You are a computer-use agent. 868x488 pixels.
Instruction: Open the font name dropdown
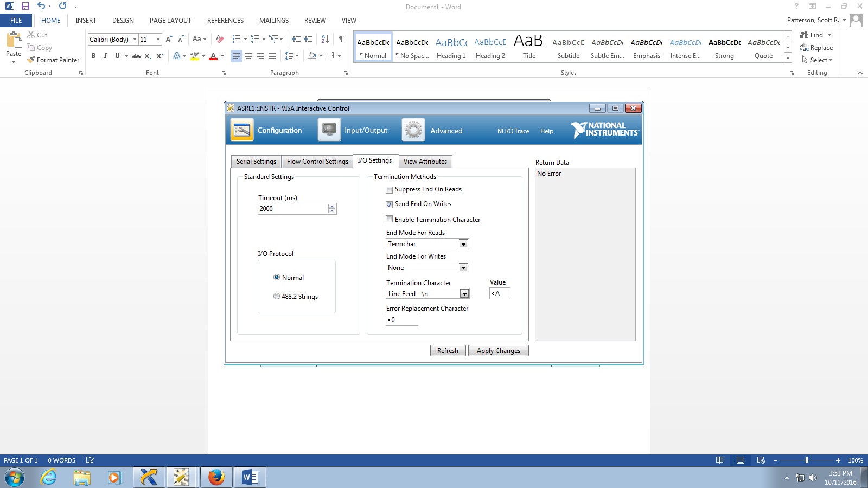pos(135,39)
